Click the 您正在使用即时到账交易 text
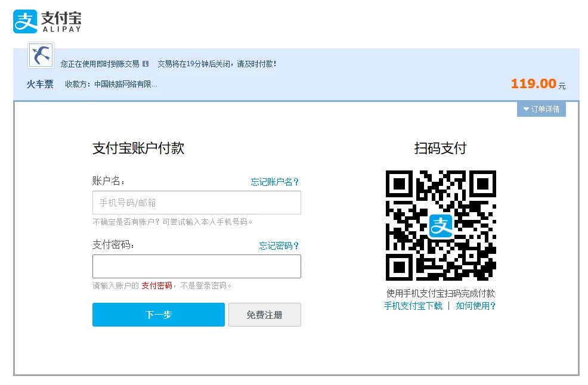588x385 pixels. (100, 64)
